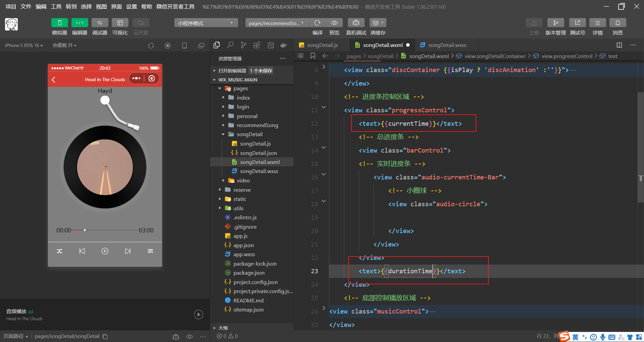This screenshot has width=644, height=342.
Task: Click previous track in simulator
Action: point(82,251)
